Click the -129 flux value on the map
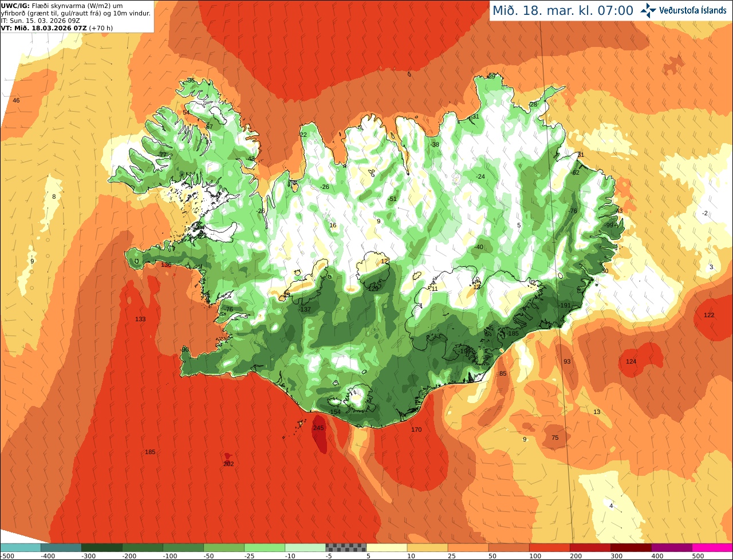 [372, 289]
